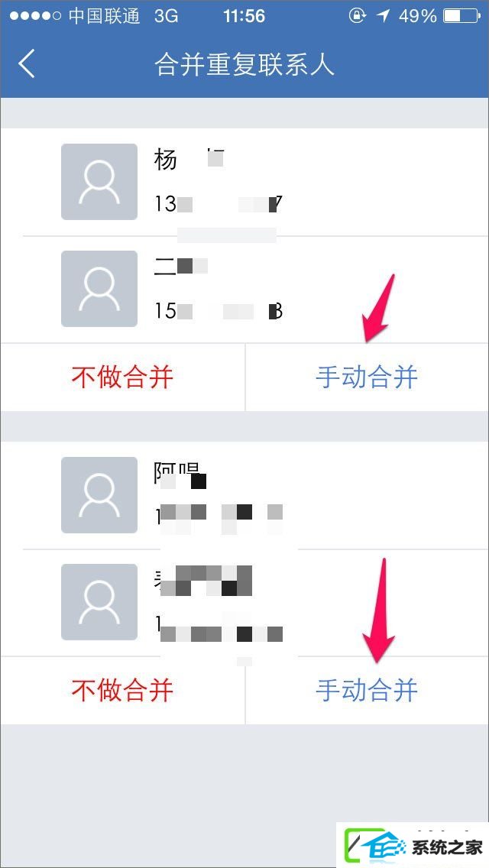Choose 手动合并 for the 阿 contact group
Screen dimensions: 489x868
pyautogui.click(x=367, y=690)
